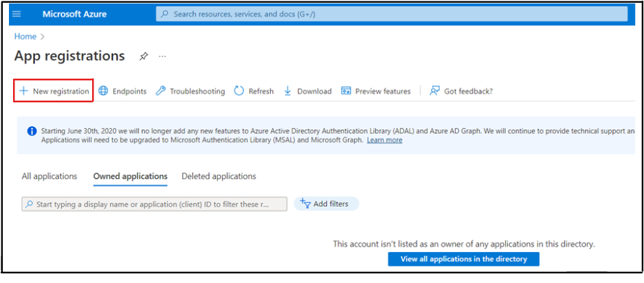The width and height of the screenshot is (644, 283).
Task: Open Troubleshooting
Action: tap(190, 91)
